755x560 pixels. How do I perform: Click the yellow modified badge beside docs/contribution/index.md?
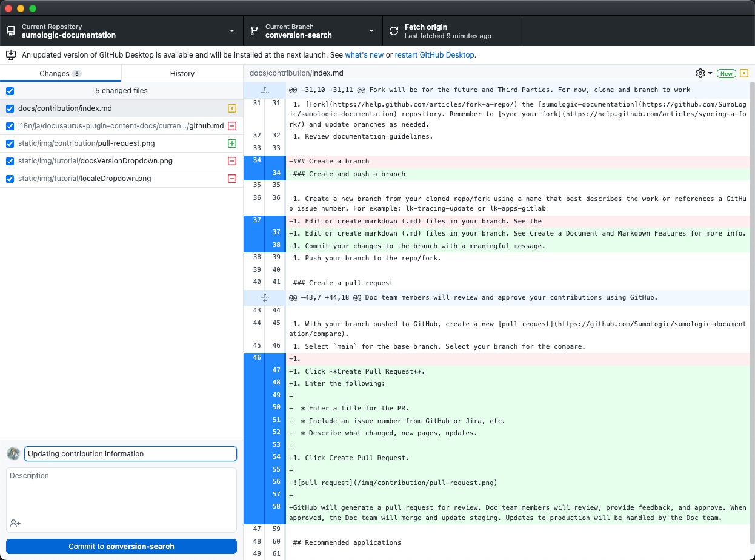[231, 108]
